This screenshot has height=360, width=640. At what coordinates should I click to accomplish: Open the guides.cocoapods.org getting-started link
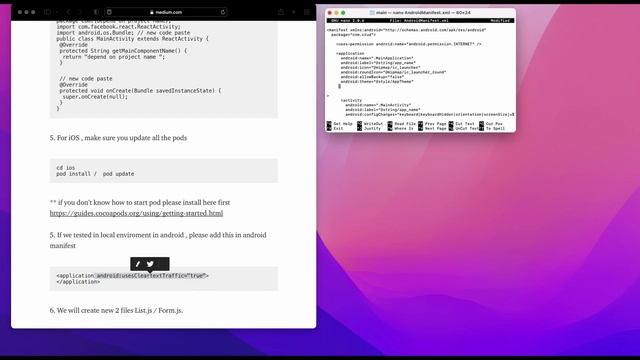pyautogui.click(x=136, y=213)
